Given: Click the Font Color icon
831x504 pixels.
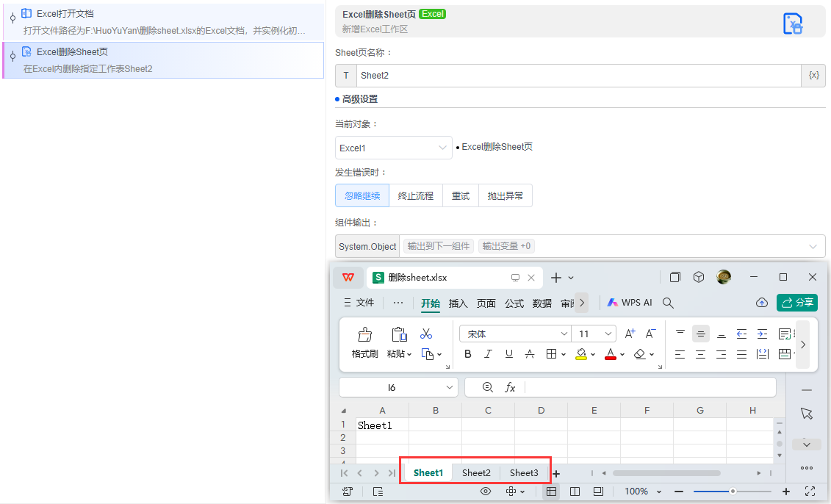Looking at the screenshot, I should [x=610, y=353].
